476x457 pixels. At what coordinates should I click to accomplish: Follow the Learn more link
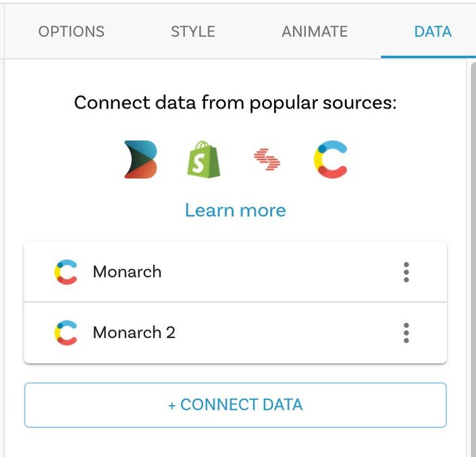pyautogui.click(x=236, y=211)
